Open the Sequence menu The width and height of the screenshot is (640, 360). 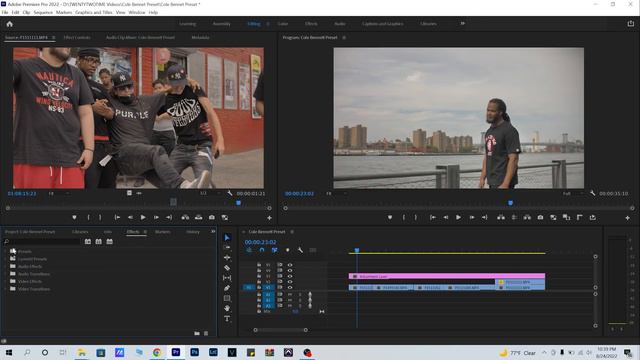[x=43, y=12]
